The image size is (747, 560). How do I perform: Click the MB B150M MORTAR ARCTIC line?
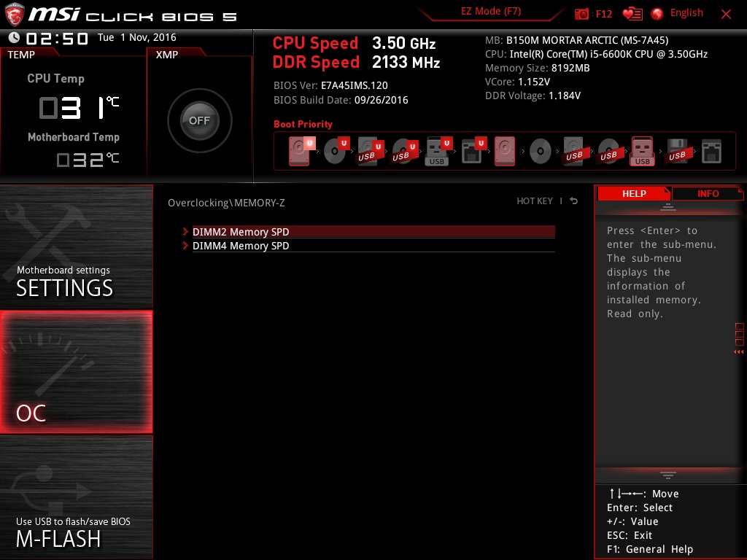(x=576, y=40)
